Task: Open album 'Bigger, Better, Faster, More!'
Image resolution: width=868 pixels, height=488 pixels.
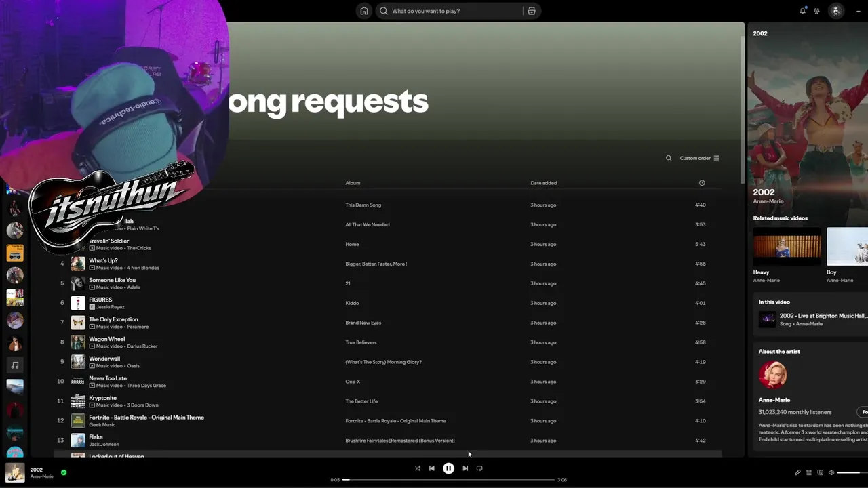Action: (376, 264)
